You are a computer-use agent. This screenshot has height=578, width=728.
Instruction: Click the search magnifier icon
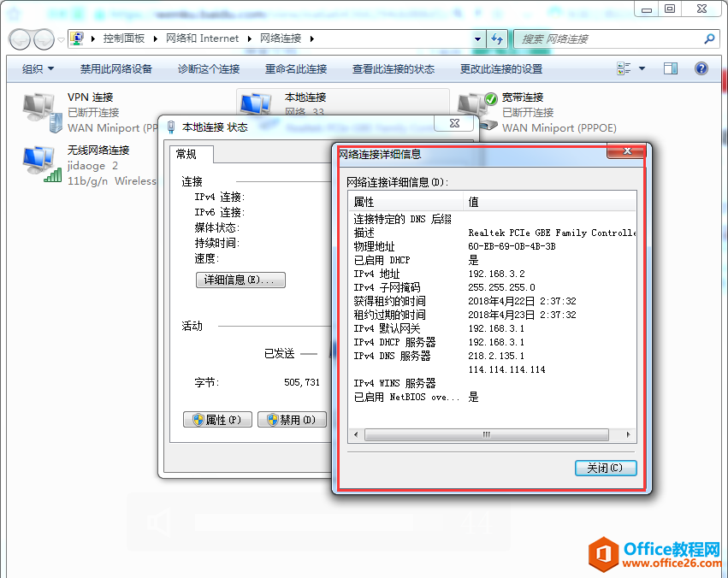pyautogui.click(x=709, y=39)
